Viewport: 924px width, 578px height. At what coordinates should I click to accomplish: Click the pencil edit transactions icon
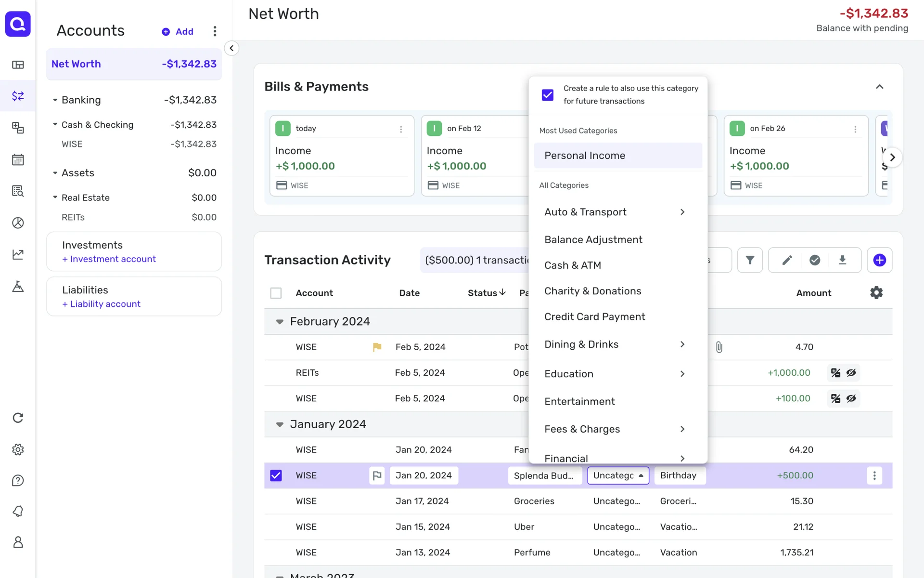coord(787,260)
